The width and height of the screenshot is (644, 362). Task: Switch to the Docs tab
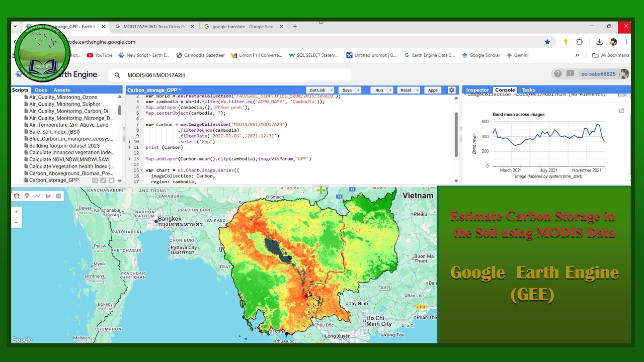(x=41, y=90)
